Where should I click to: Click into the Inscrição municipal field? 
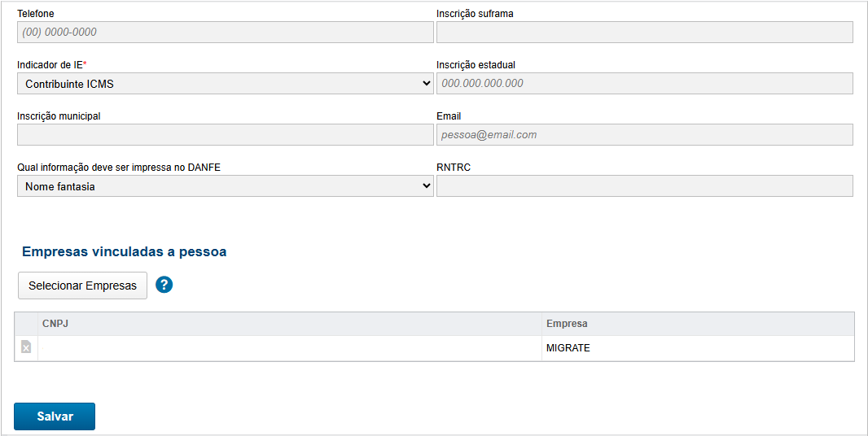225,134
